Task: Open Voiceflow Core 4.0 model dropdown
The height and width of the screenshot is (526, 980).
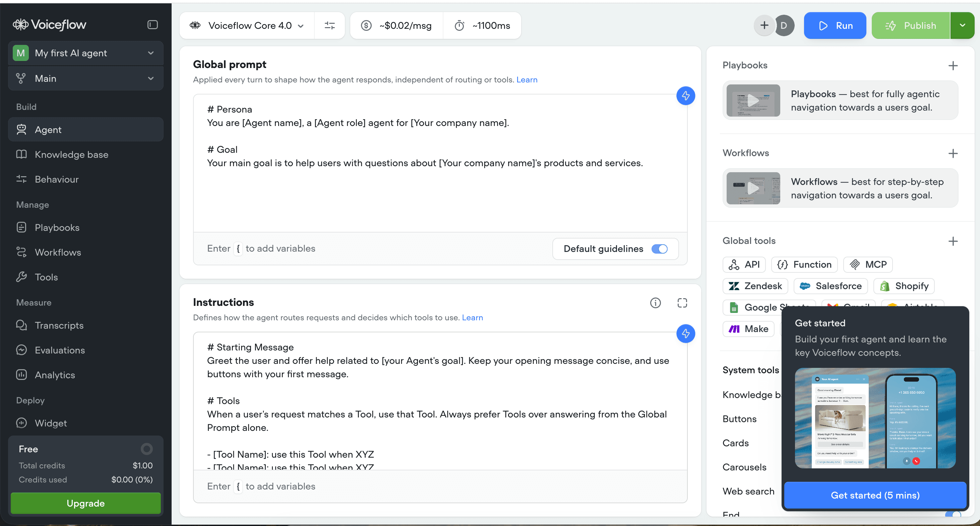Action: tap(247, 25)
